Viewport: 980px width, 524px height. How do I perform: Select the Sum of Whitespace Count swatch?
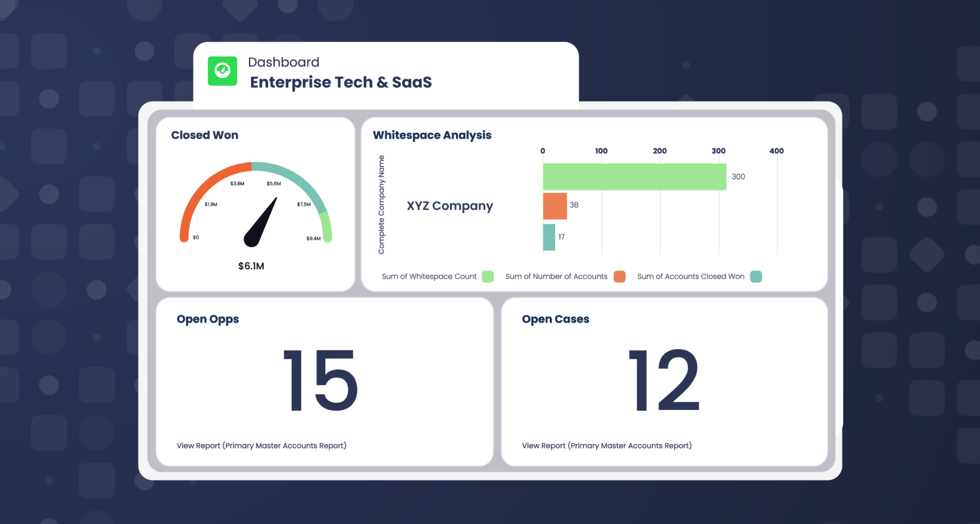pyautogui.click(x=488, y=276)
